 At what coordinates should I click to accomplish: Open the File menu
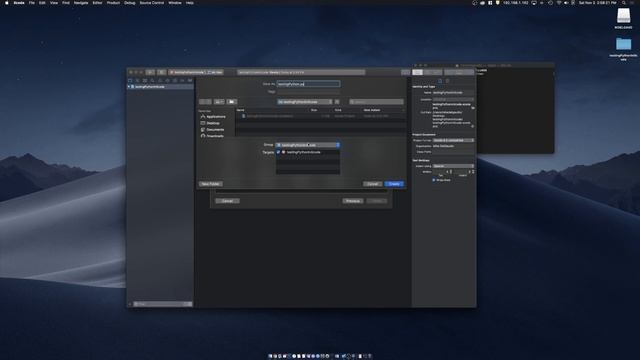[x=31, y=3]
